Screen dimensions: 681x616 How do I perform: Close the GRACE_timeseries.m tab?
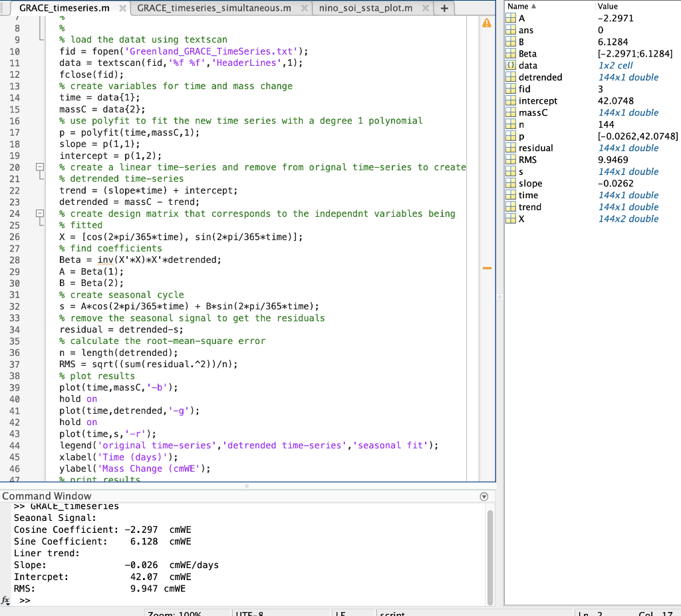click(x=123, y=9)
